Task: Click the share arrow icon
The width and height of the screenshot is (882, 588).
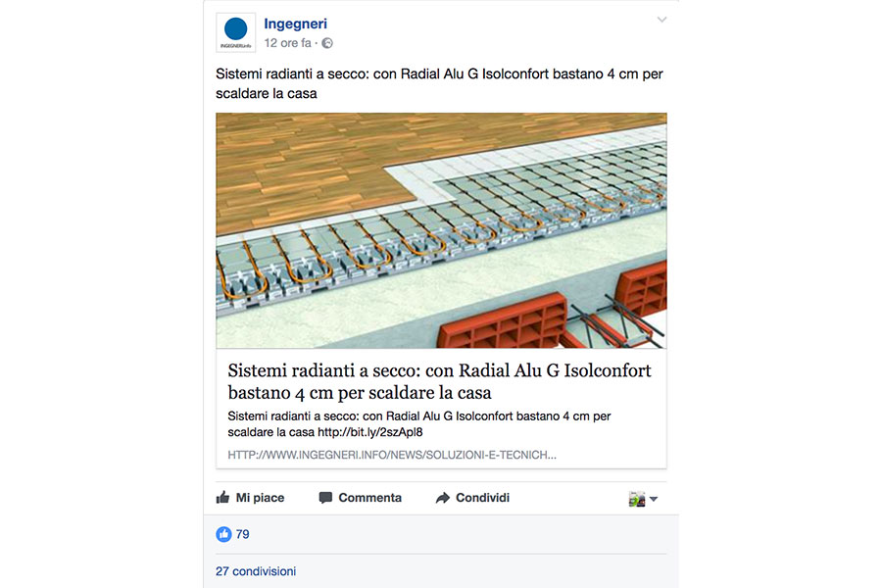Action: point(443,498)
